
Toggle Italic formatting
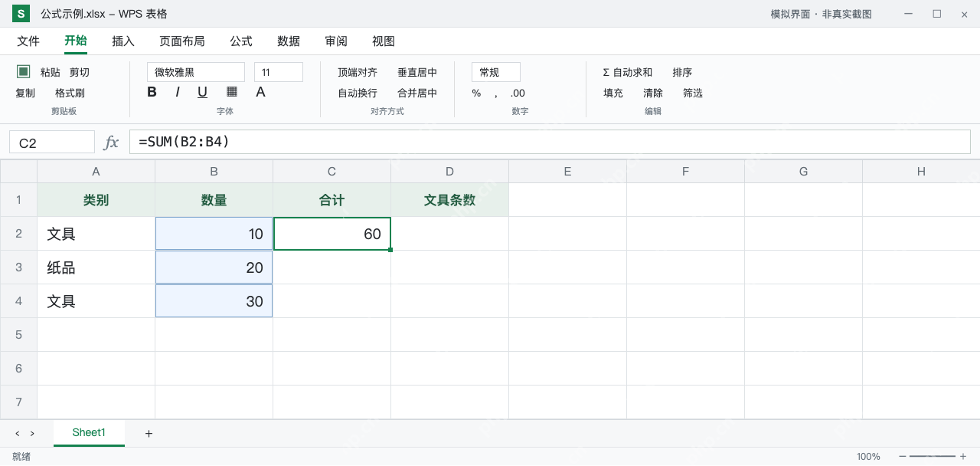pos(178,92)
